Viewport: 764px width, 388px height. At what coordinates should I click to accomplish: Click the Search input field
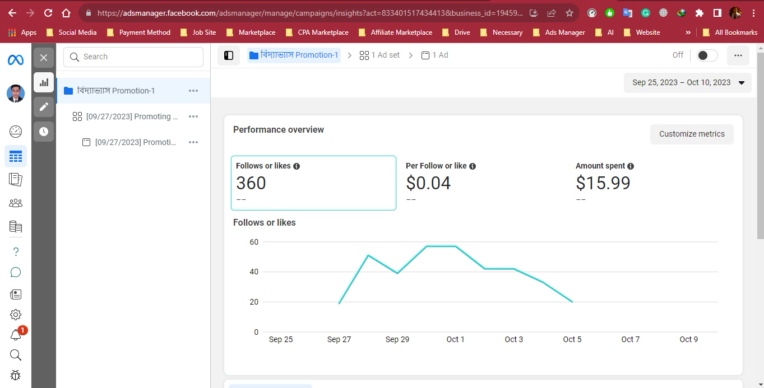pyautogui.click(x=134, y=57)
